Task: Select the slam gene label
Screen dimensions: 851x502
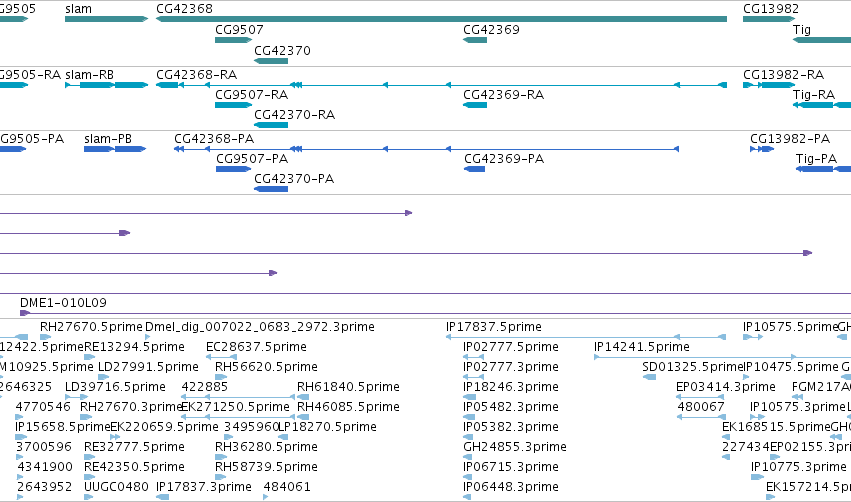Action: pyautogui.click(x=78, y=9)
